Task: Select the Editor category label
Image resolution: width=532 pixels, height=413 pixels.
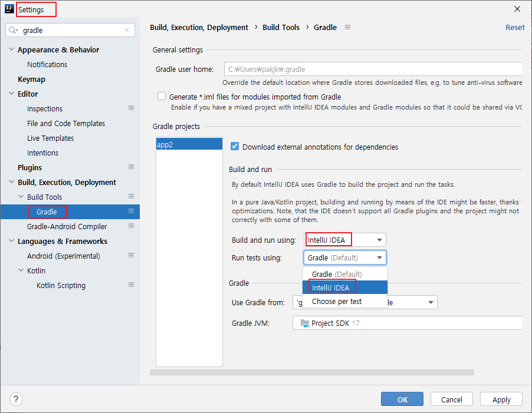Action: pos(28,94)
